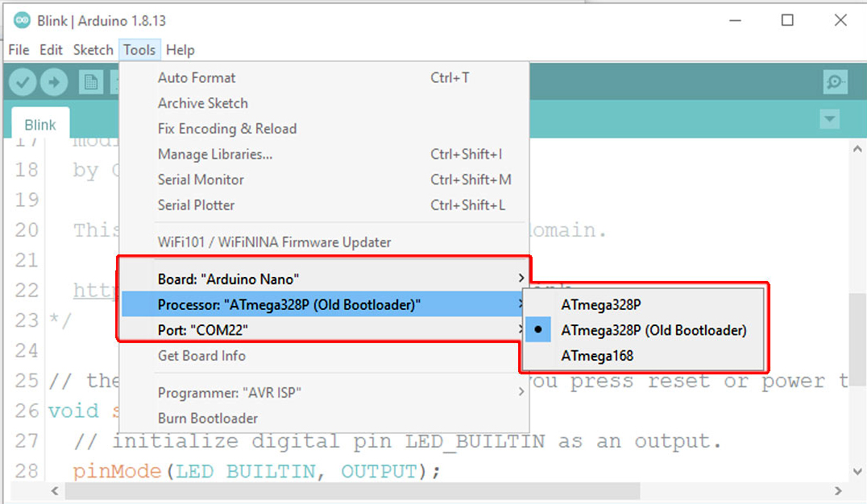This screenshot has width=867, height=504.
Task: Click the Arduino logo in title bar
Action: point(22,20)
